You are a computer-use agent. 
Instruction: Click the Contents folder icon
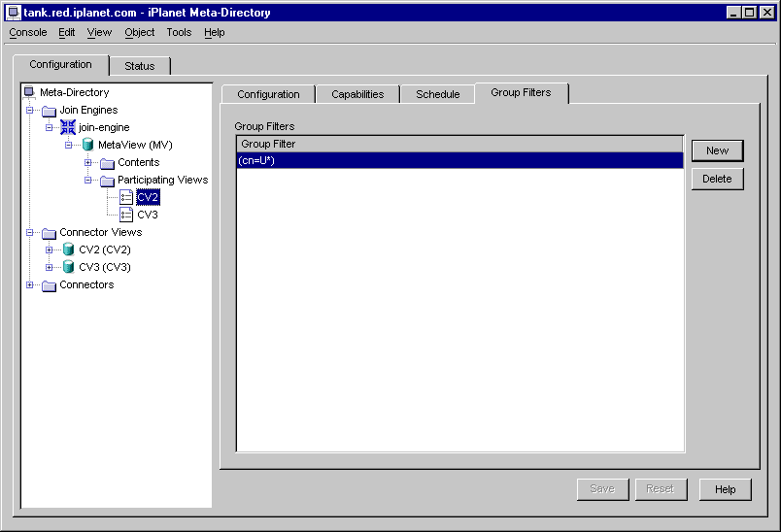pos(107,163)
